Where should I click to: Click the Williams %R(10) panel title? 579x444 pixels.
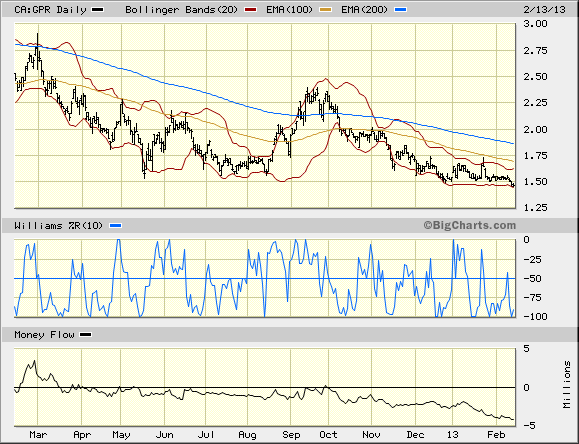58,225
